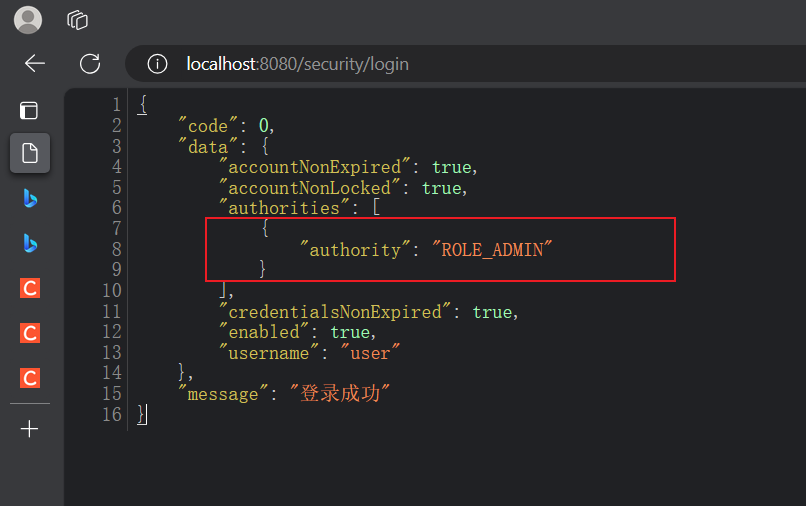The width and height of the screenshot is (806, 506).
Task: Switch to the third red C tab
Action: click(30, 377)
